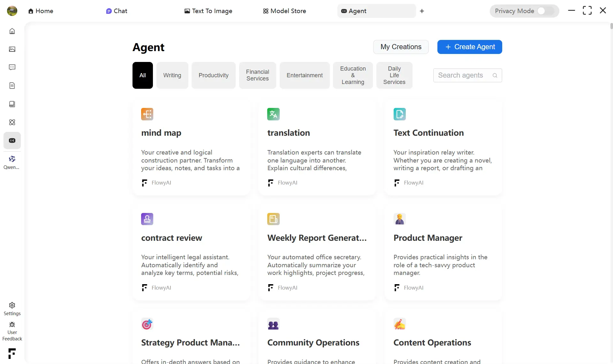
Task: Open the document icon in sidebar
Action: coord(12,86)
